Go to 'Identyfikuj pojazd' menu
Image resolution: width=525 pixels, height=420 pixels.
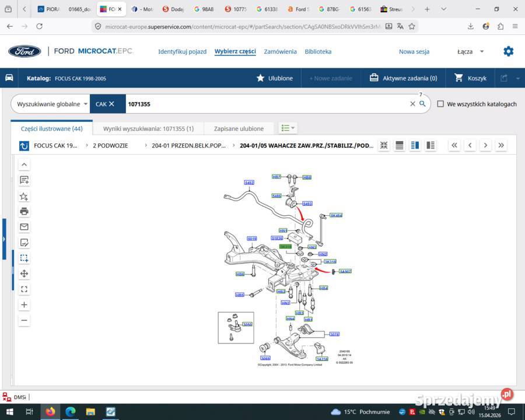[x=182, y=51]
